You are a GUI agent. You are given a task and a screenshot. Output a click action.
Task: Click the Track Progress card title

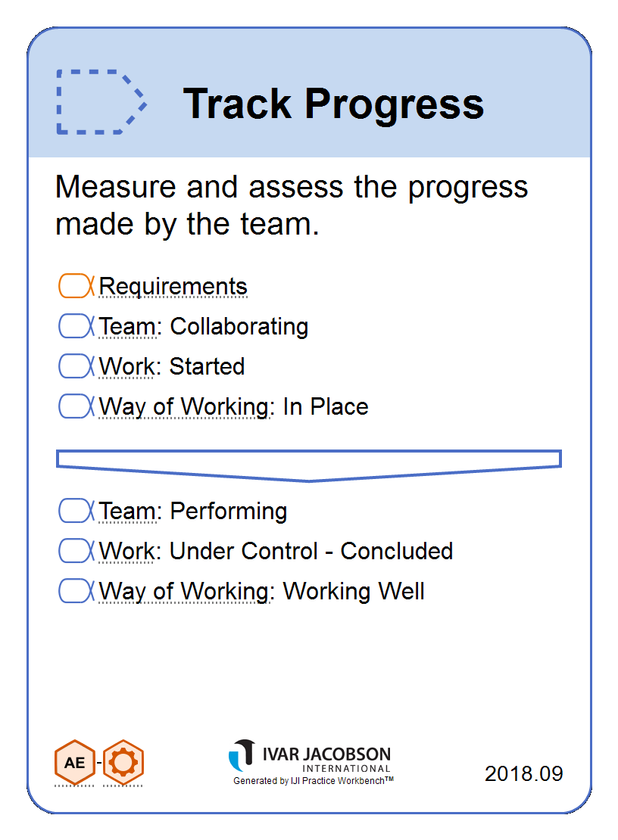333,104
